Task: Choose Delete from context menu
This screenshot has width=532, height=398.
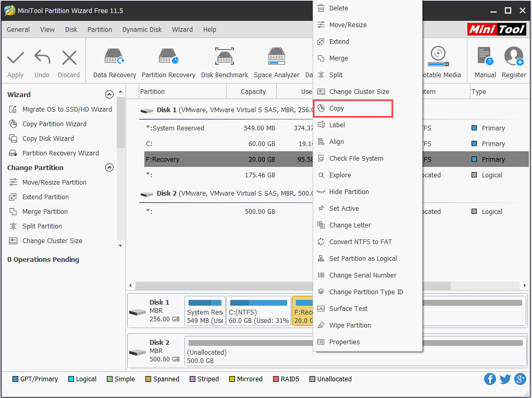Action: coord(367,8)
